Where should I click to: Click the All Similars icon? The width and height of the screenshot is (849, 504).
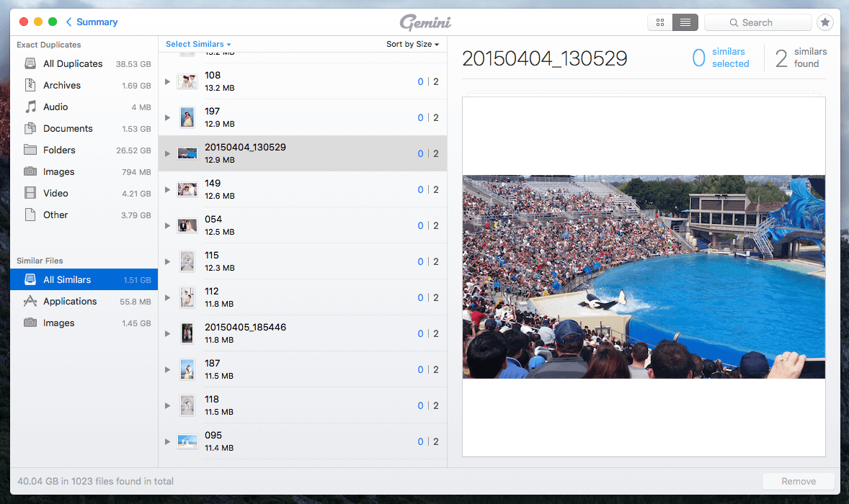(x=30, y=279)
